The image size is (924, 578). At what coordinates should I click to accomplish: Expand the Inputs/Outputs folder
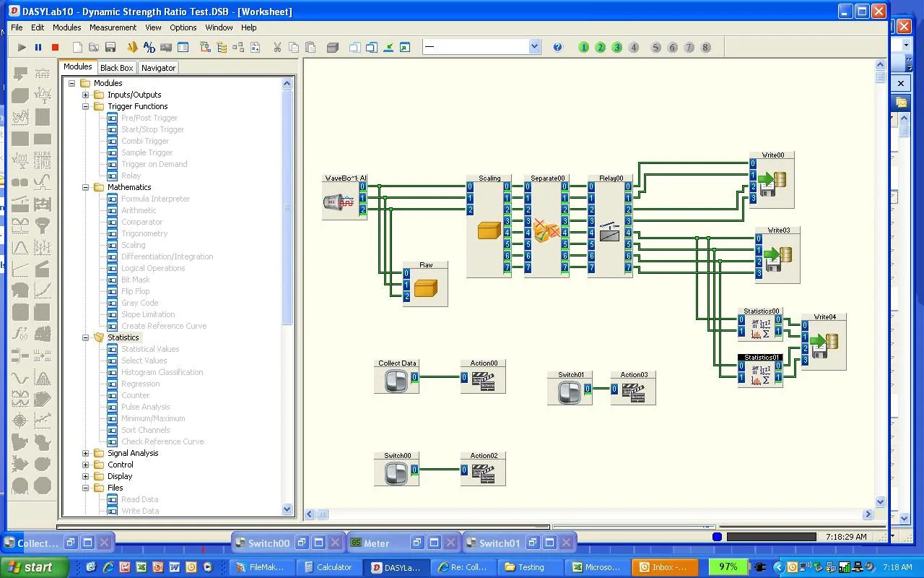(x=86, y=95)
